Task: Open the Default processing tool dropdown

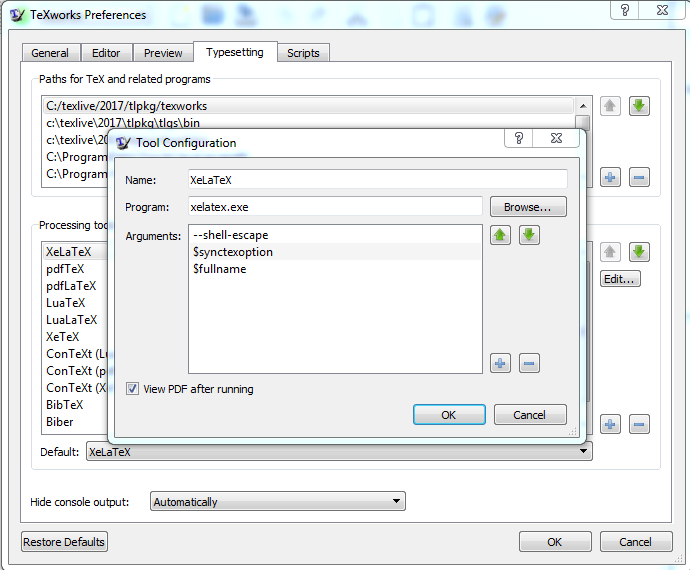Action: [339, 452]
